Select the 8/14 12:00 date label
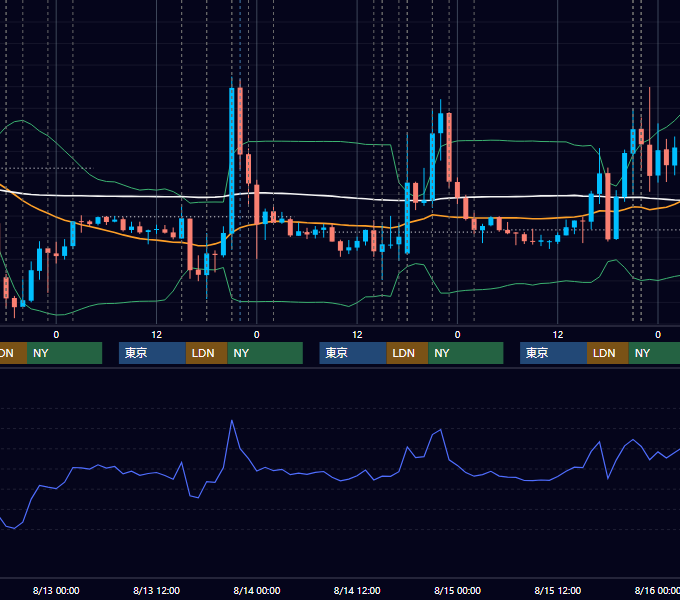680x600 pixels. pos(357,590)
